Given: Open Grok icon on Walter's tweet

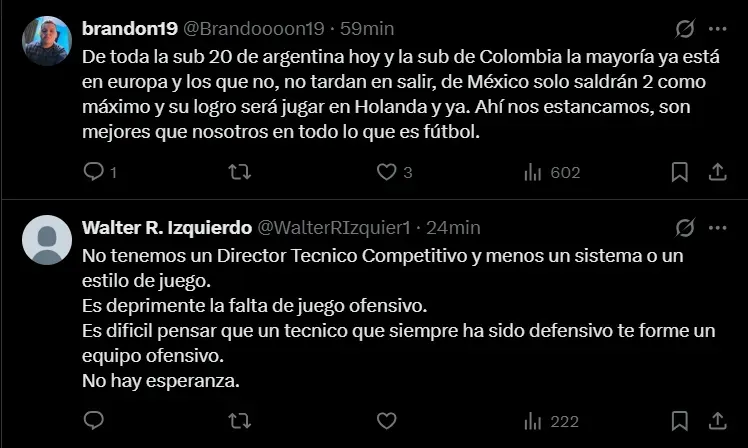Looking at the screenshot, I should click(x=685, y=228).
